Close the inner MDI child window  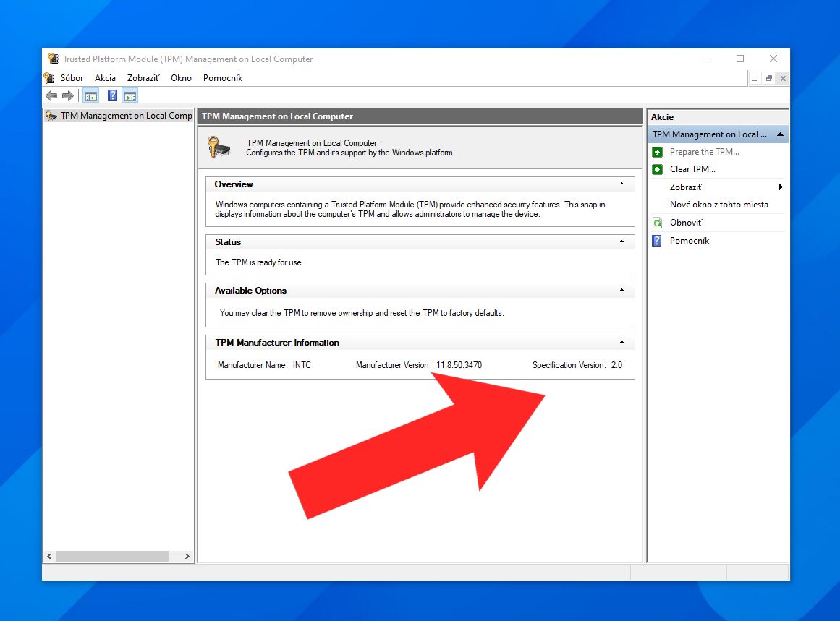point(783,79)
